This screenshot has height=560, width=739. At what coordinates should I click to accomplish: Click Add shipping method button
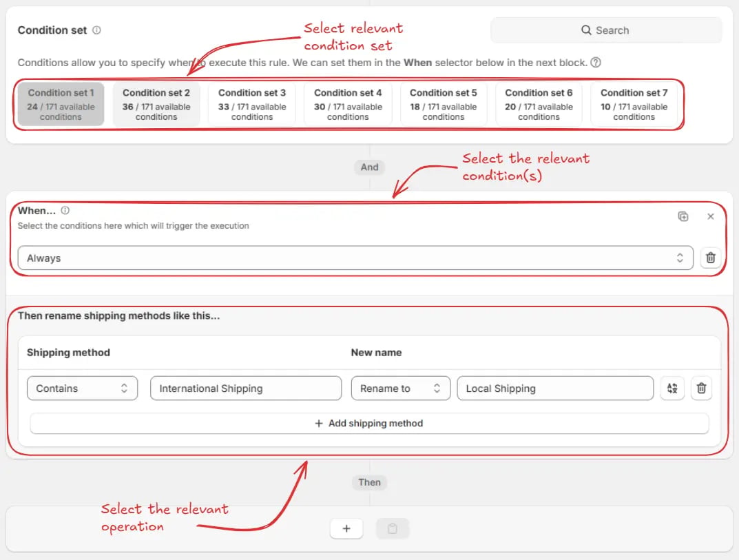369,424
